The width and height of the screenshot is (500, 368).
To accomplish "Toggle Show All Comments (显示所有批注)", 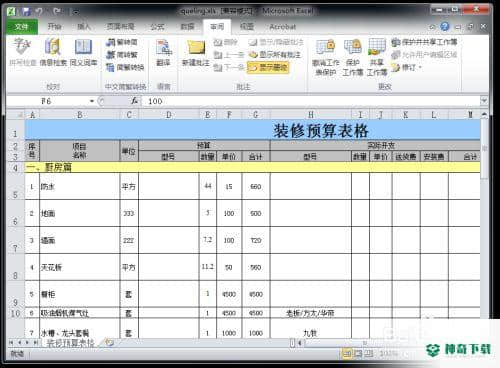I will point(275,55).
